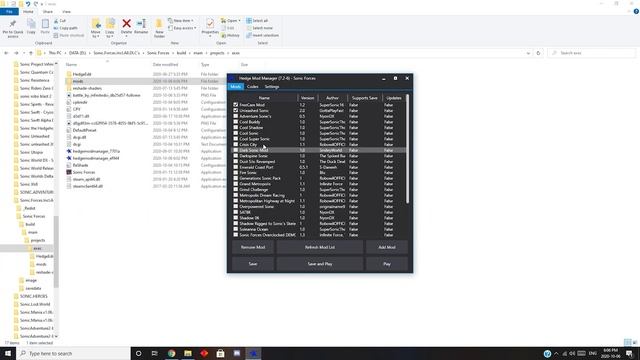Open the File menu in Explorer

pyautogui.click(x=9, y=11)
